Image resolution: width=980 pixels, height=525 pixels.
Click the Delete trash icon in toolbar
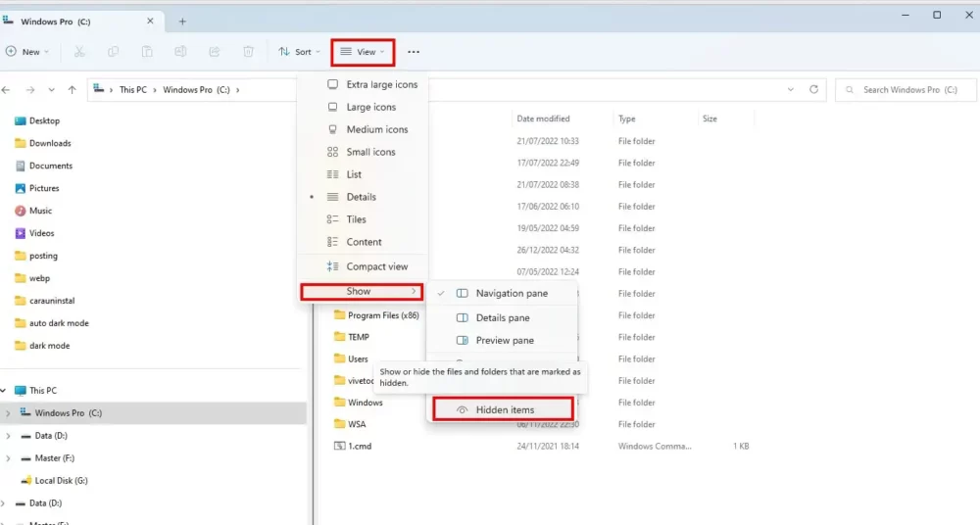pos(249,52)
